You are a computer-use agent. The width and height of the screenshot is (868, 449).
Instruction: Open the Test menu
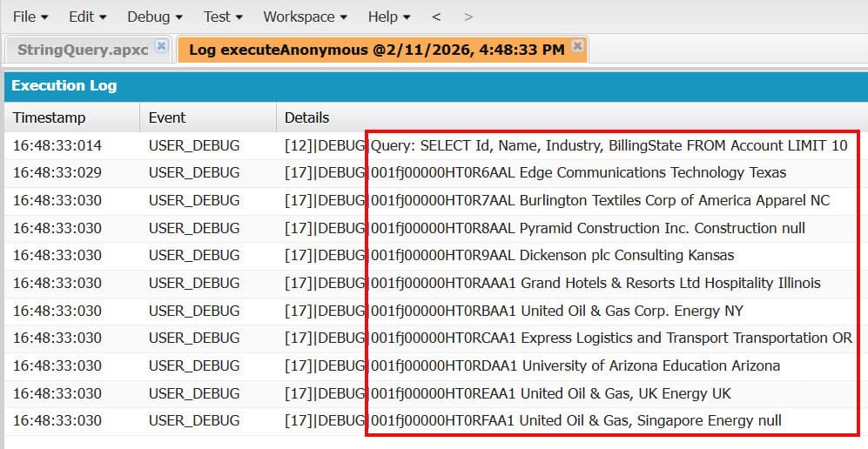pyautogui.click(x=223, y=17)
